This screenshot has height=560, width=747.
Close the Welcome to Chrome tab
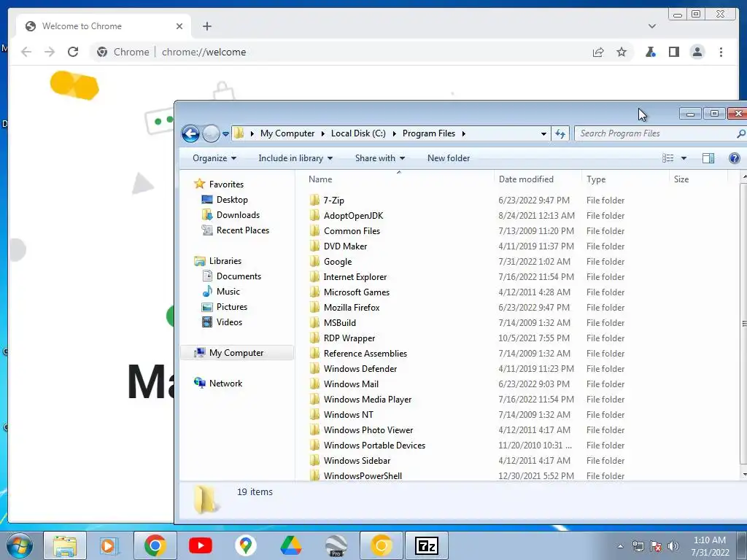coord(179,26)
